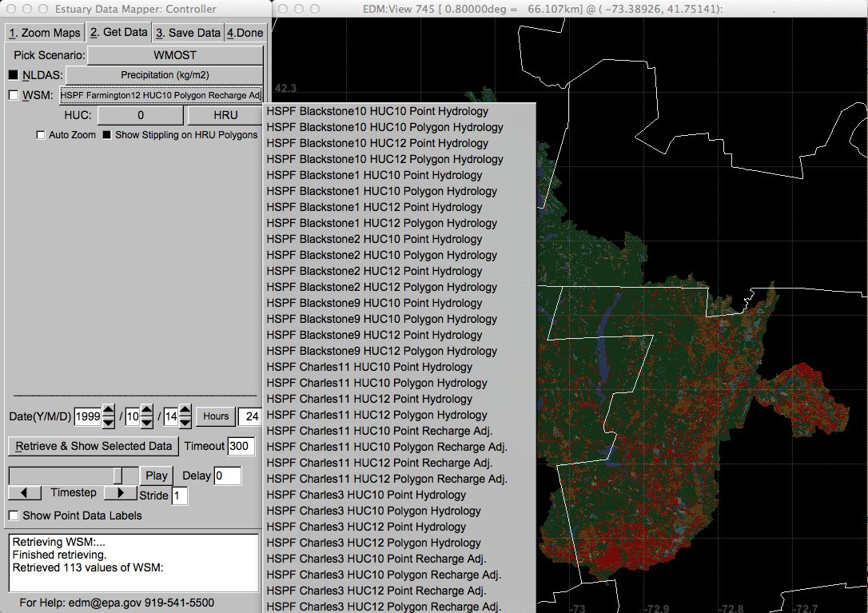
Task: Toggle the NLDAS data checkbox
Action: coord(13,75)
